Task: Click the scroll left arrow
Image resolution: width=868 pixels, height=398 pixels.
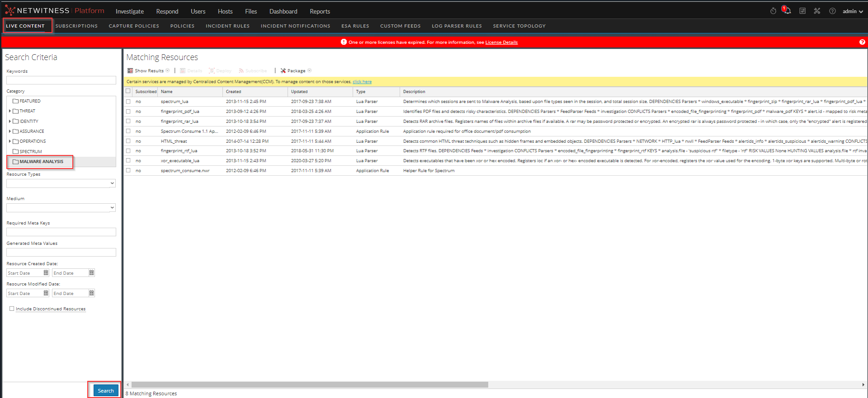Action: point(128,384)
